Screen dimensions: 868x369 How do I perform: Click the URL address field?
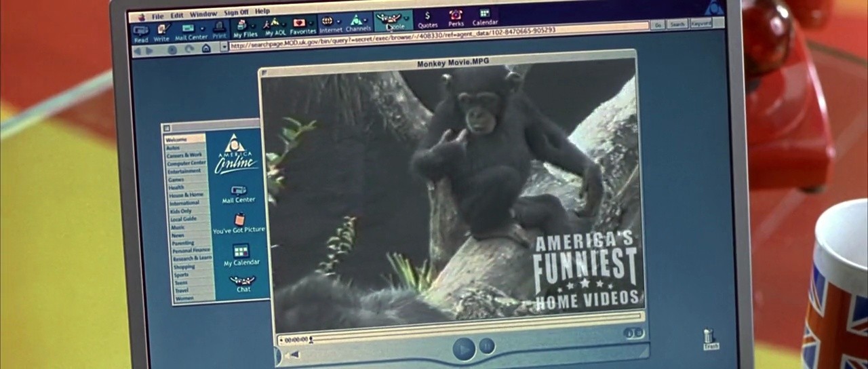[438, 37]
